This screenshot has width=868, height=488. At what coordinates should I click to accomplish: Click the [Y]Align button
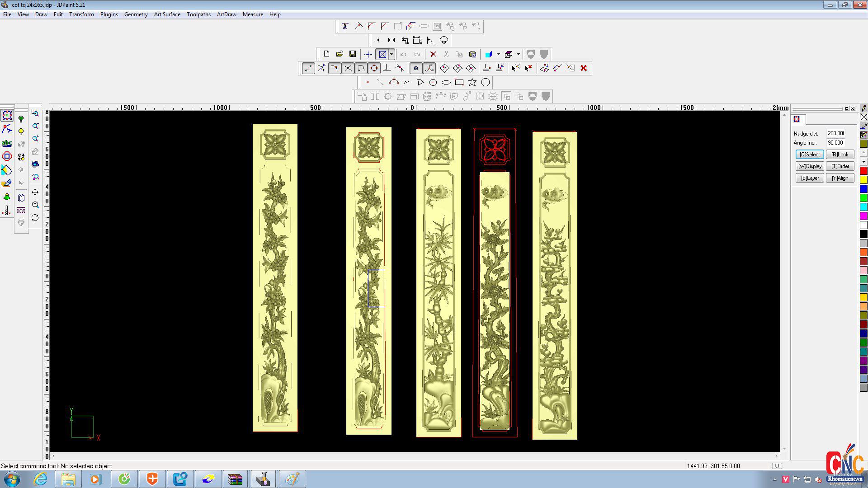click(x=840, y=178)
